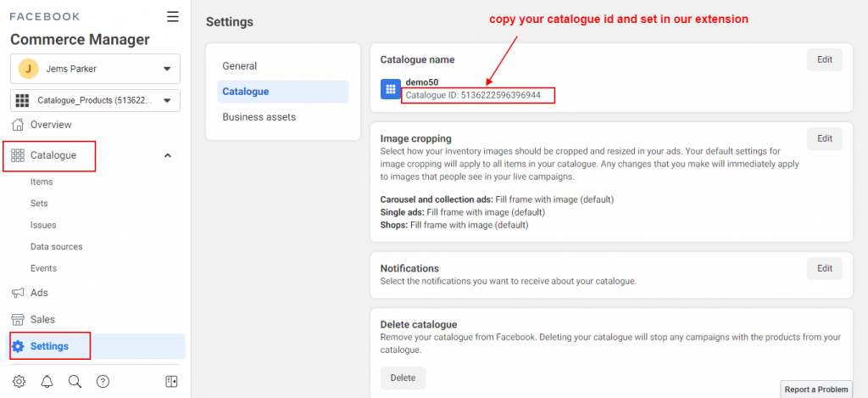Open Issues under Catalogue
868x398 pixels.
tap(43, 225)
